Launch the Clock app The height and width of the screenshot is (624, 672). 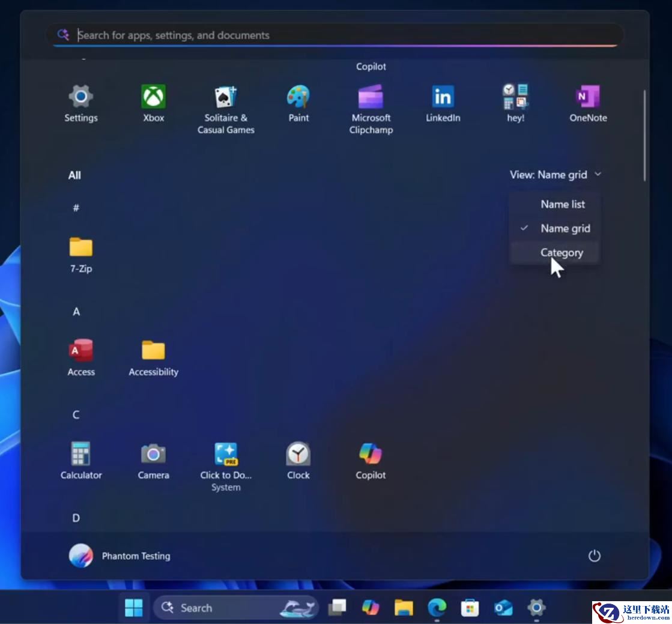pyautogui.click(x=298, y=461)
